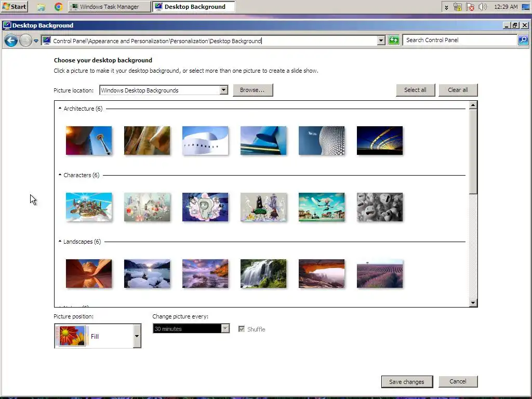532x399 pixels.
Task: Select the grayscale faces character picture
Action: coord(380,207)
